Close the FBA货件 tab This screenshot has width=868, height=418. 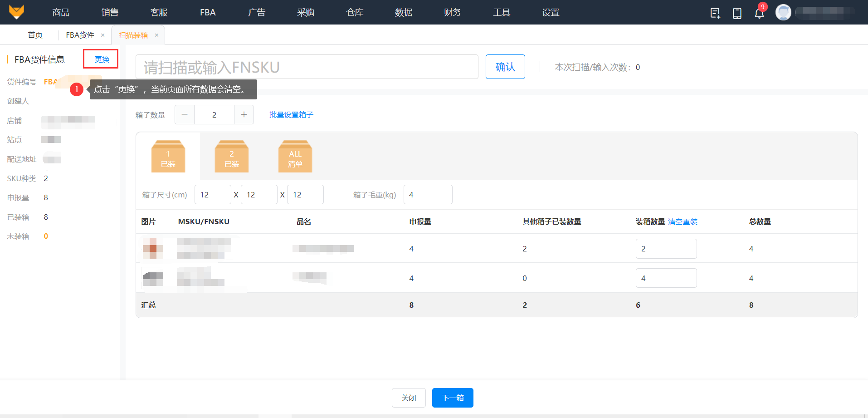[103, 35]
